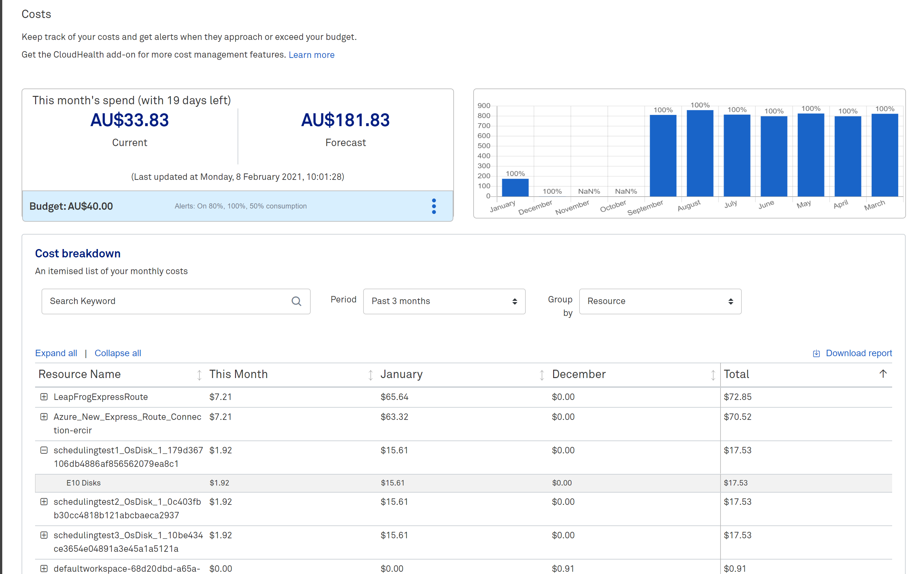The height and width of the screenshot is (574, 924).
Task: Open the Group by Resource dropdown
Action: tap(660, 301)
